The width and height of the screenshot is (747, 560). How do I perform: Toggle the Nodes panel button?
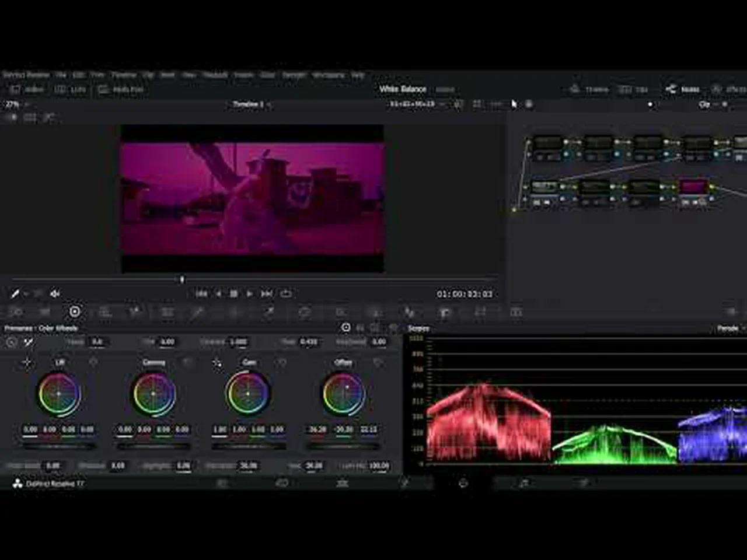[683, 89]
